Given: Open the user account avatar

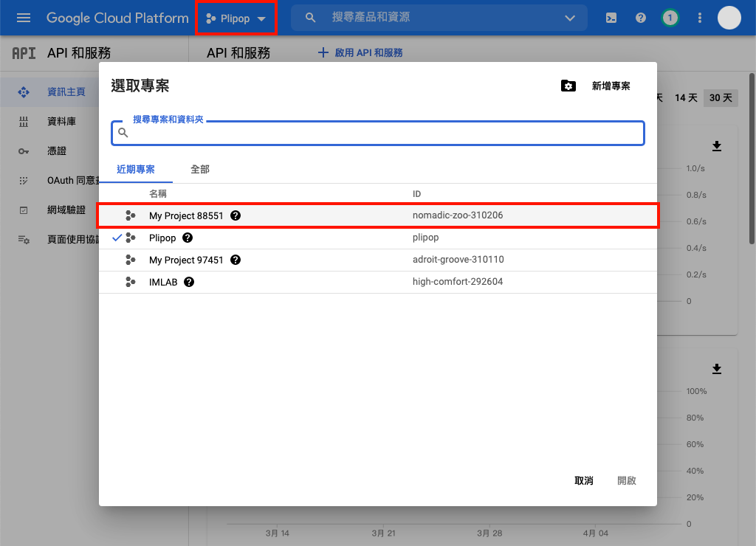Looking at the screenshot, I should tap(729, 18).
